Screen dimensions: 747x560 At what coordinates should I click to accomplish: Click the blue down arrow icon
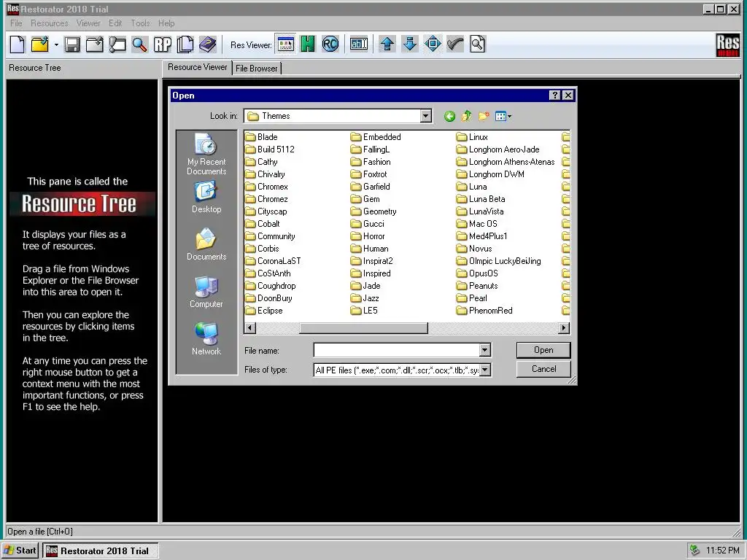click(x=410, y=44)
